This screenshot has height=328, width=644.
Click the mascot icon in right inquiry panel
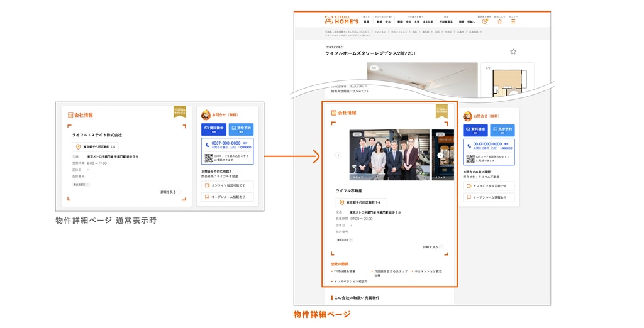pyautogui.click(x=468, y=116)
